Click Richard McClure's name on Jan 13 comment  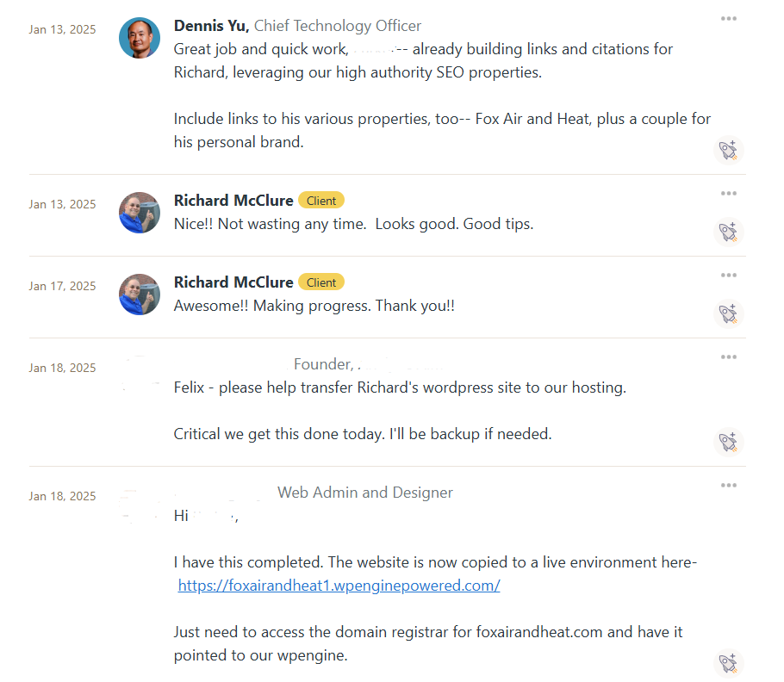coord(233,201)
